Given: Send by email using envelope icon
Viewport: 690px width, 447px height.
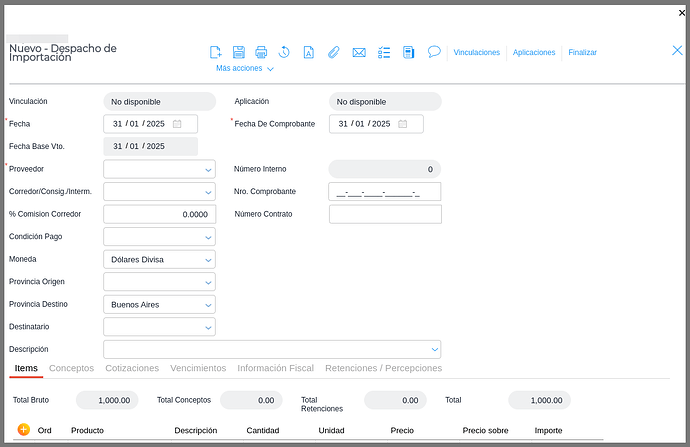Looking at the screenshot, I should 359,52.
